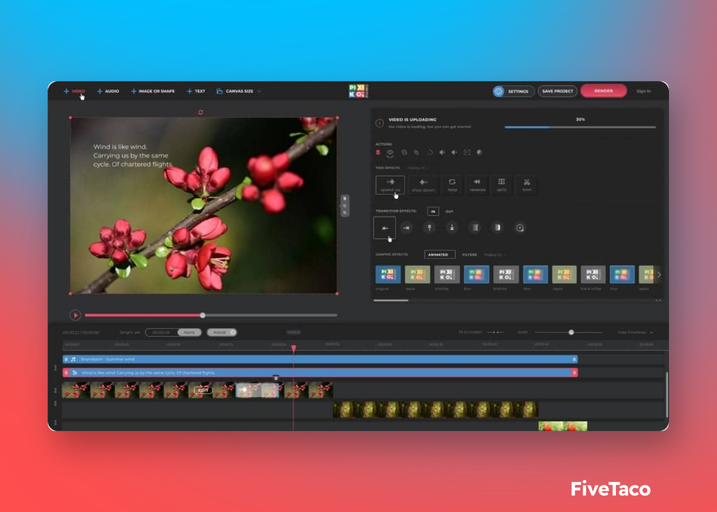The image size is (717, 512).
Task: Switch transition effects to OUT
Action: 449,211
